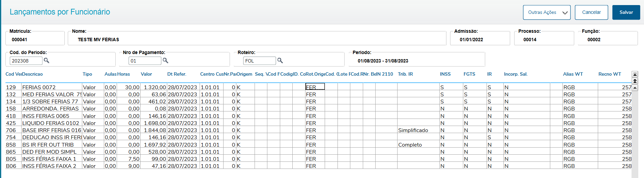Screen dimensions: 644x178
Task: Click the Roteiro text field
Action: point(259,61)
